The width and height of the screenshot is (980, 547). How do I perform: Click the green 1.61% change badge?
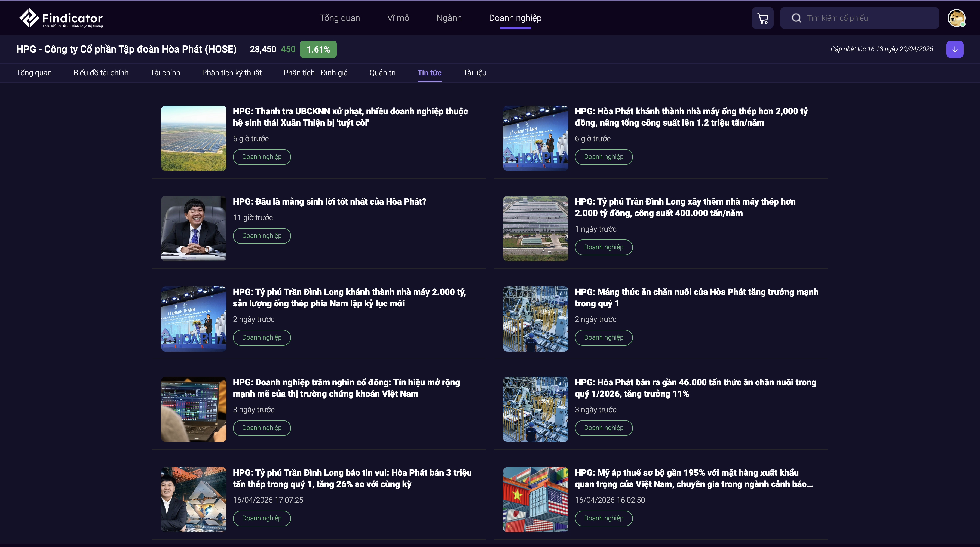click(x=318, y=50)
